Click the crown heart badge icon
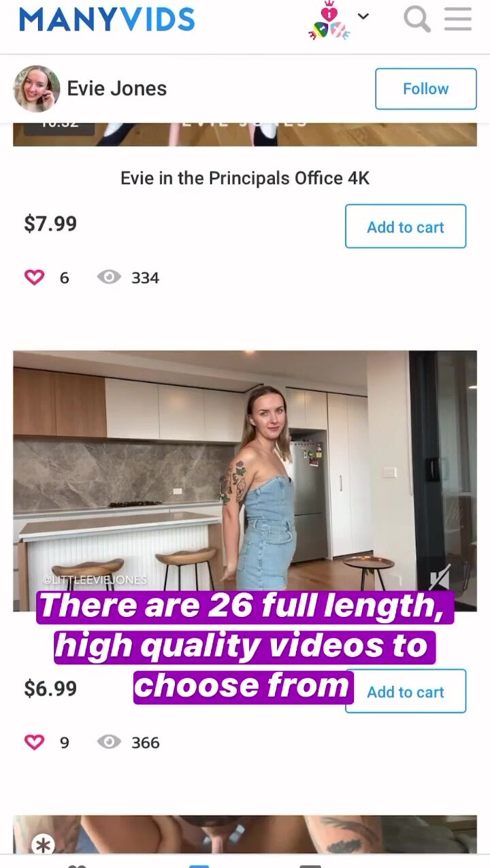The image size is (490, 868). pyautogui.click(x=329, y=20)
